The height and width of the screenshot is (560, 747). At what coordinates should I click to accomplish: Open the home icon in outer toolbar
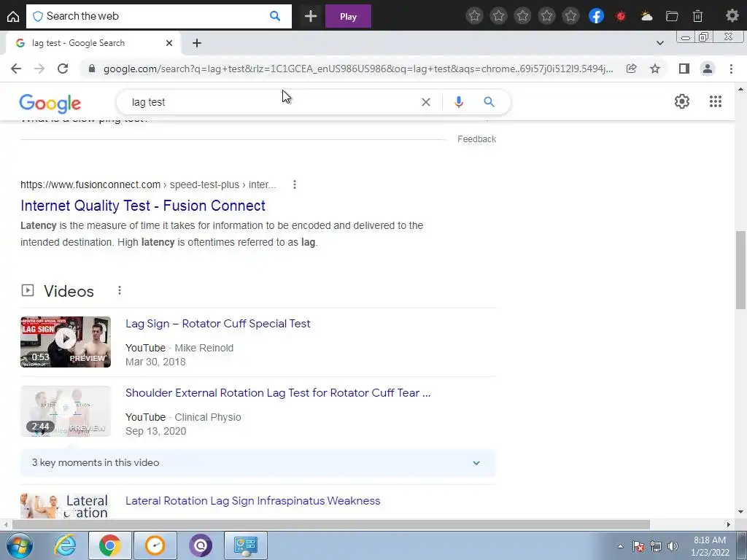click(x=13, y=17)
